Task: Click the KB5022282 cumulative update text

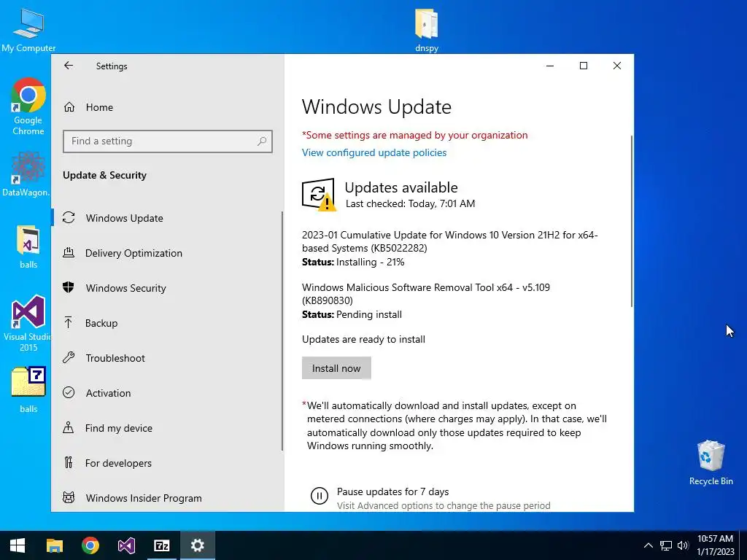Action: point(449,241)
